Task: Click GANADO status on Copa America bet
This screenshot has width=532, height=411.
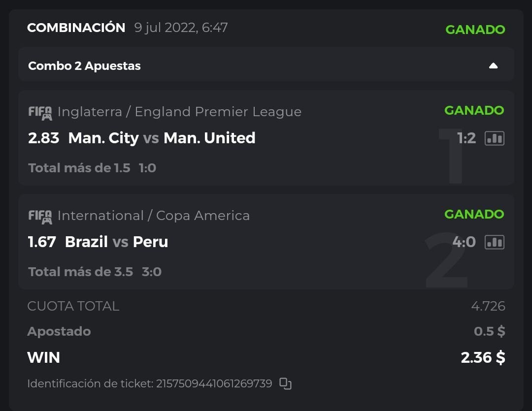Action: (x=474, y=214)
